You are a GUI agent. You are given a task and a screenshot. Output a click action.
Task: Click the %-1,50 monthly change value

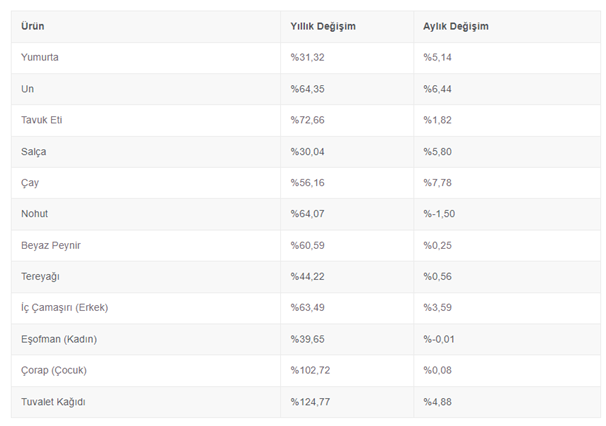(x=441, y=214)
